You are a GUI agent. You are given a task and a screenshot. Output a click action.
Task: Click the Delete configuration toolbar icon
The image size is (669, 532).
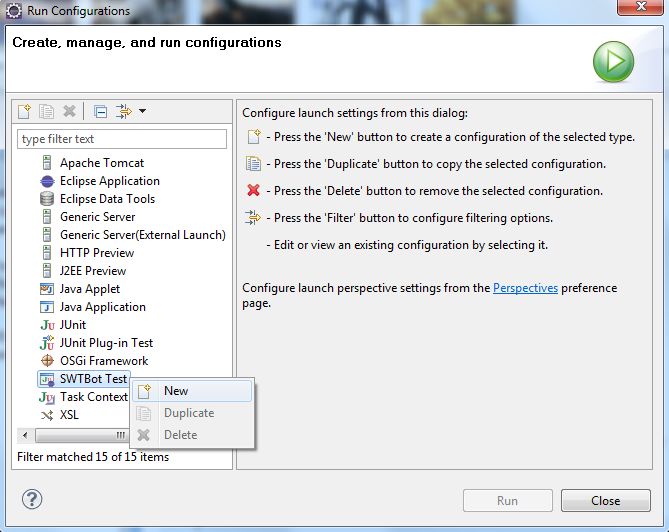pyautogui.click(x=69, y=111)
